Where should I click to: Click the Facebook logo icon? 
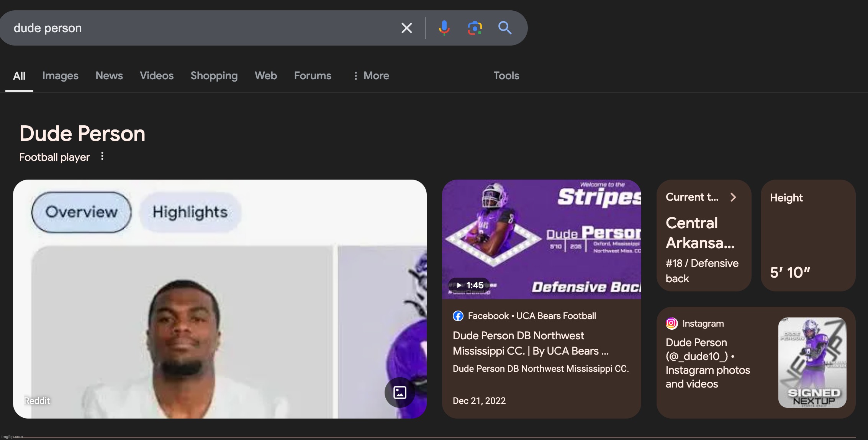pyautogui.click(x=458, y=316)
